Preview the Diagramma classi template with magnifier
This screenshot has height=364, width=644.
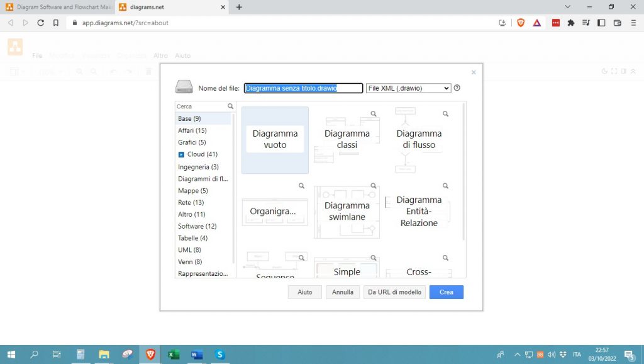point(374,114)
